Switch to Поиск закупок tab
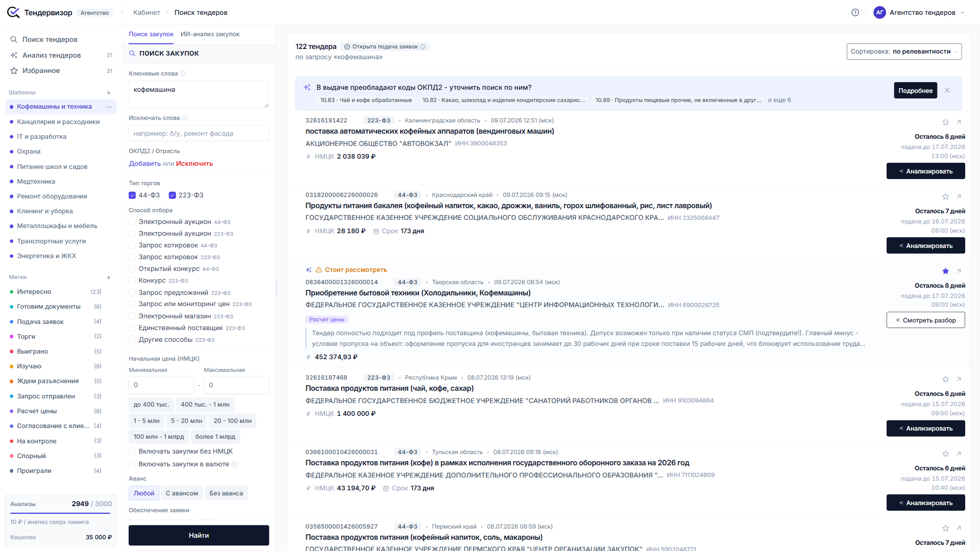The image size is (980, 551). coord(151,34)
